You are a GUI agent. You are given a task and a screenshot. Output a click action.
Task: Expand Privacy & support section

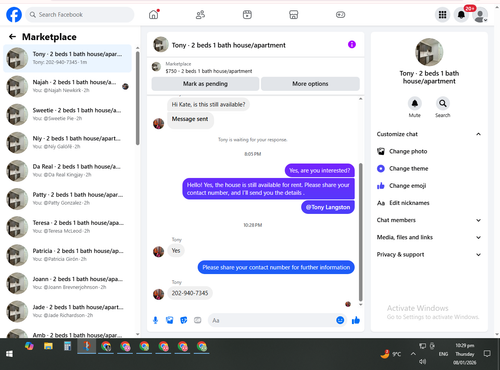coord(429,255)
